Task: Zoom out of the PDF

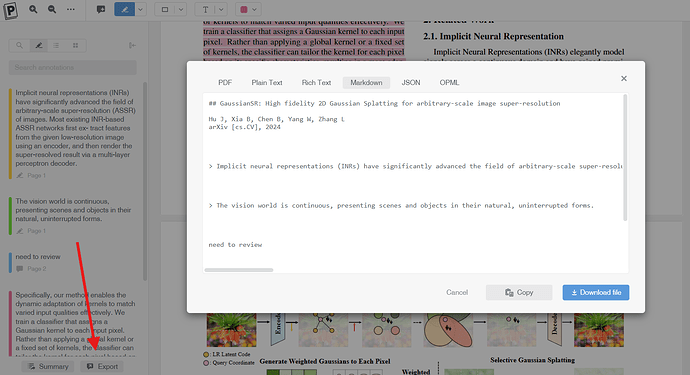Action: (x=52, y=9)
